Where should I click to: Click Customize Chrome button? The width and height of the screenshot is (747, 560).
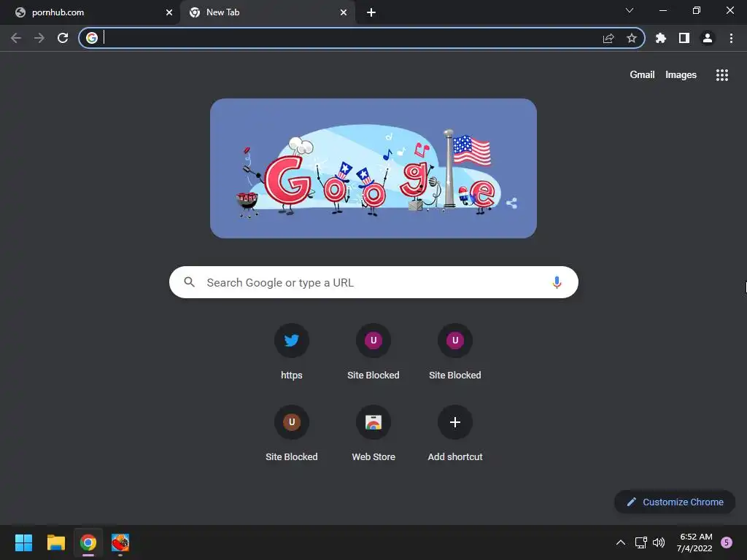click(x=675, y=502)
